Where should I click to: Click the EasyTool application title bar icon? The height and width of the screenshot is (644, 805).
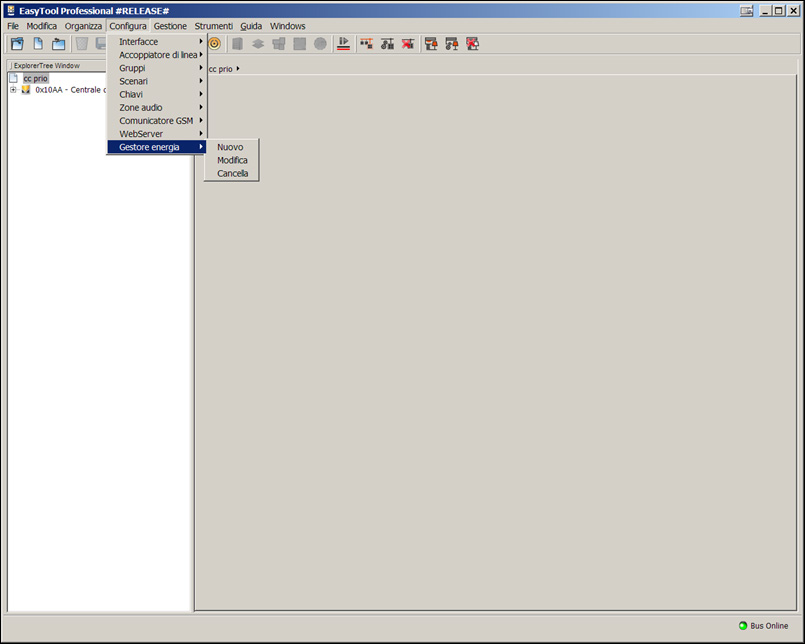(11, 11)
